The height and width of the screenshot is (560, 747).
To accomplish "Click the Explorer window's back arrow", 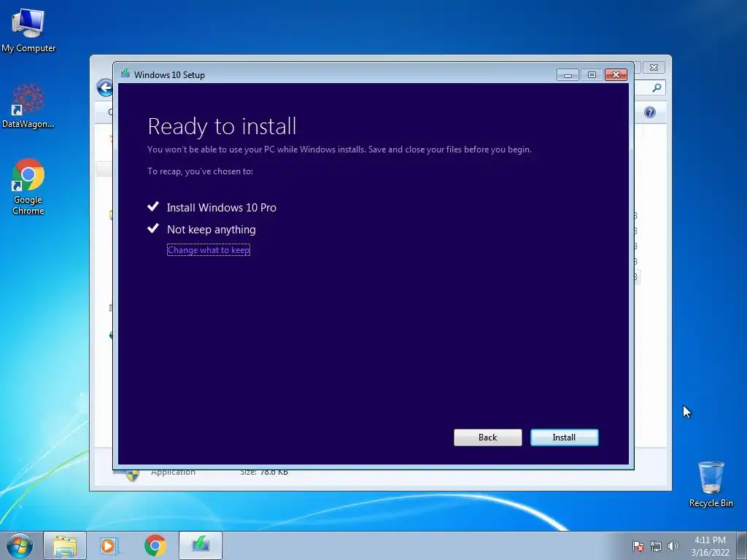I will tap(105, 87).
